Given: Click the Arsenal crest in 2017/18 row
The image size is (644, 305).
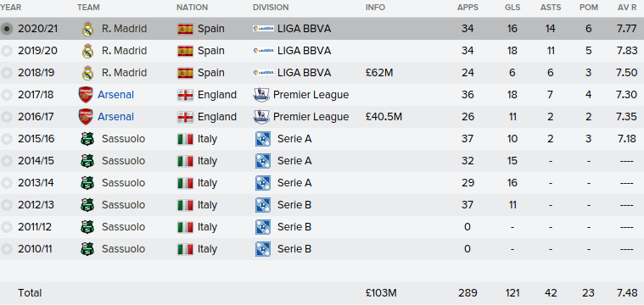Looking at the screenshot, I should (86, 95).
